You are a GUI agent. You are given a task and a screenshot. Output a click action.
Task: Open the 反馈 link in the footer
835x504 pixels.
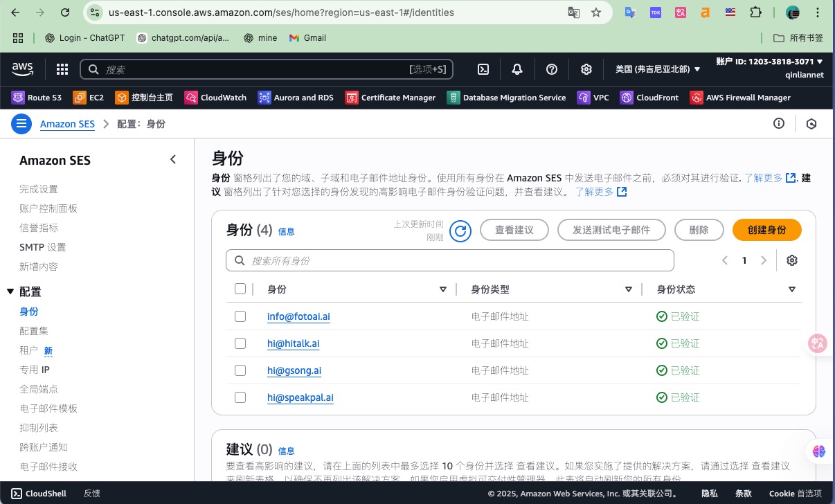coord(91,494)
